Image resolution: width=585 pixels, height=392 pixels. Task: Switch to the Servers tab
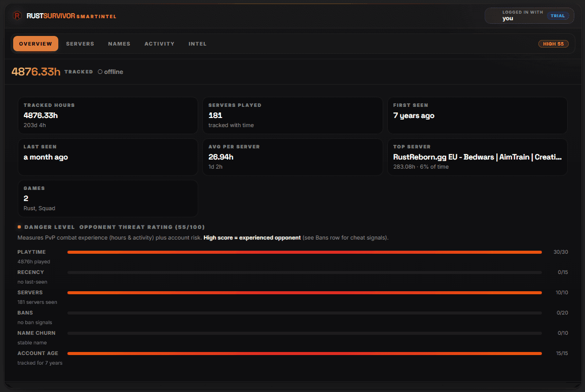coord(80,44)
